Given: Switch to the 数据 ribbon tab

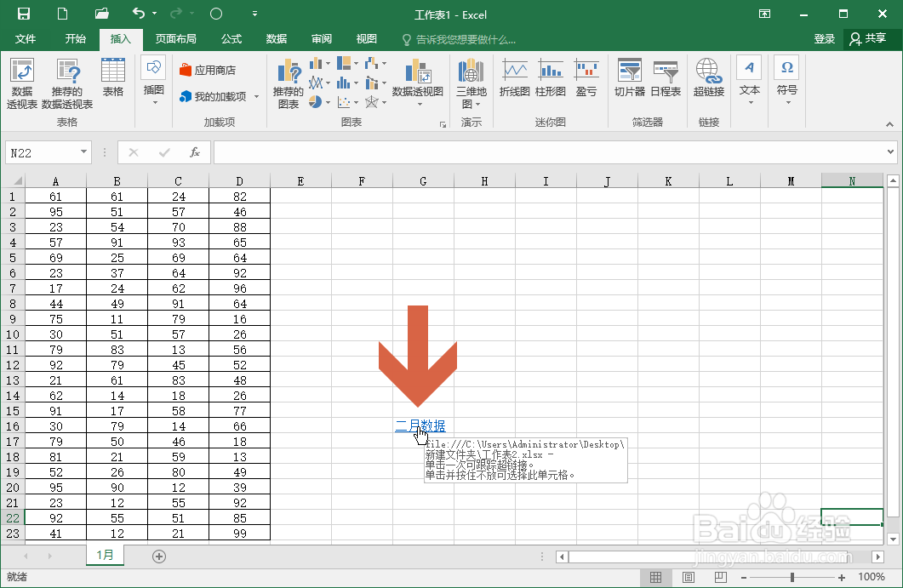Looking at the screenshot, I should pyautogui.click(x=276, y=38).
